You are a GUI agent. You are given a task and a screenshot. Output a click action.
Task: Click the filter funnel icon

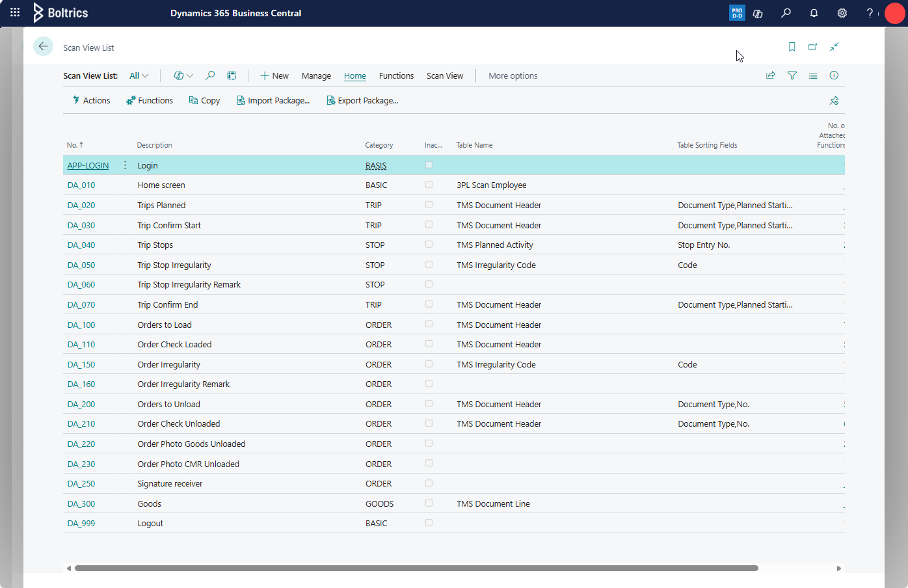(792, 75)
